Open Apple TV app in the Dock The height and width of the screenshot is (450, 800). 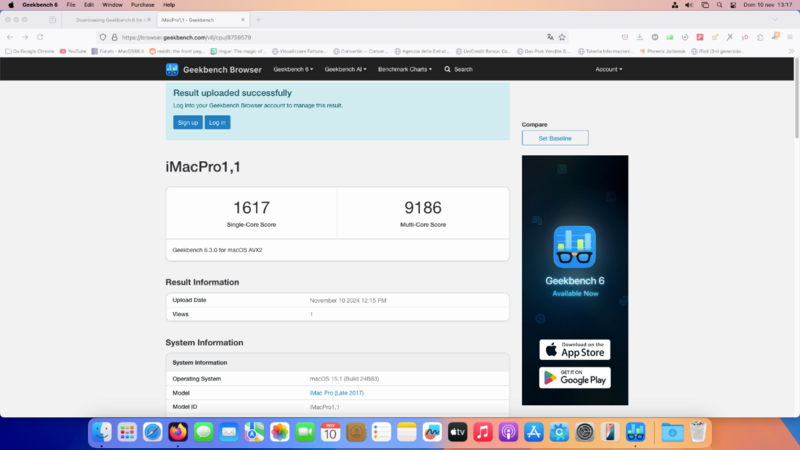tap(458, 432)
